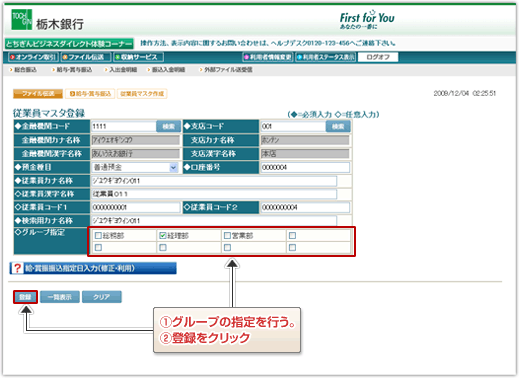Viewport: 520px width, 379px height.
Task: Click the ログオフ button
Action: point(378,57)
